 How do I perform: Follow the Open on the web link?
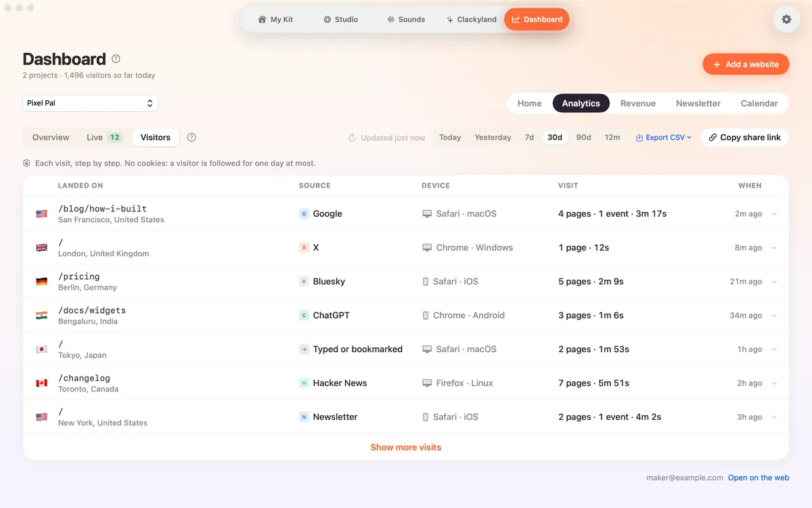(759, 478)
